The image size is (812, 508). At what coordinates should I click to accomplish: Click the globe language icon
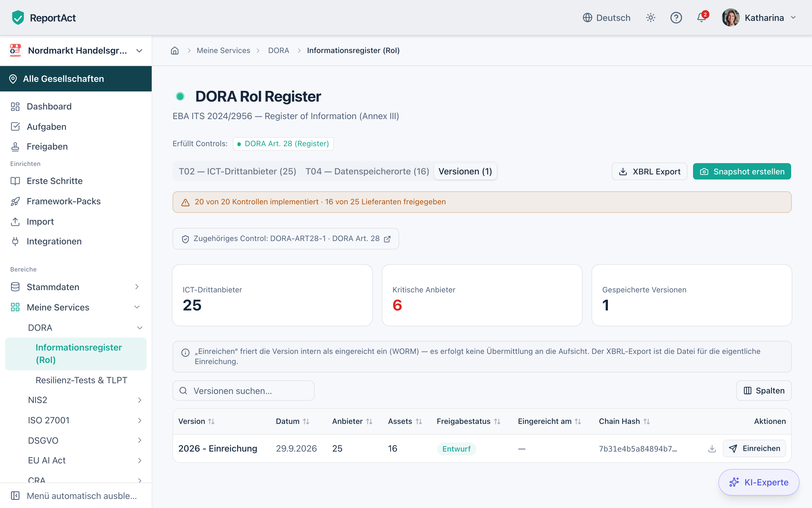(x=587, y=17)
